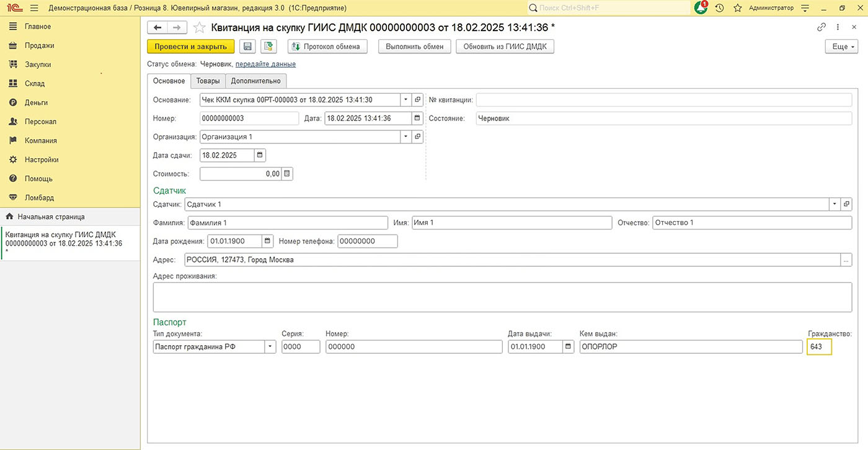Save the document with the floppy icon

pos(247,47)
